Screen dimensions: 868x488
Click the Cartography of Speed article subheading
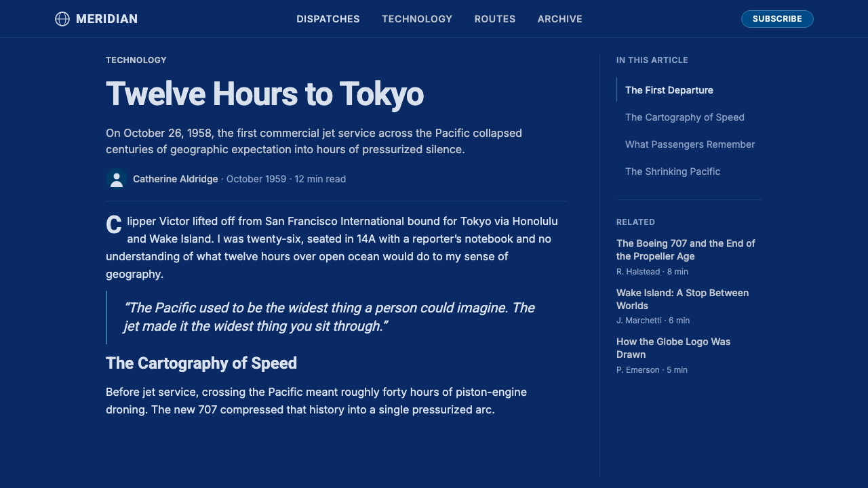coord(201,363)
